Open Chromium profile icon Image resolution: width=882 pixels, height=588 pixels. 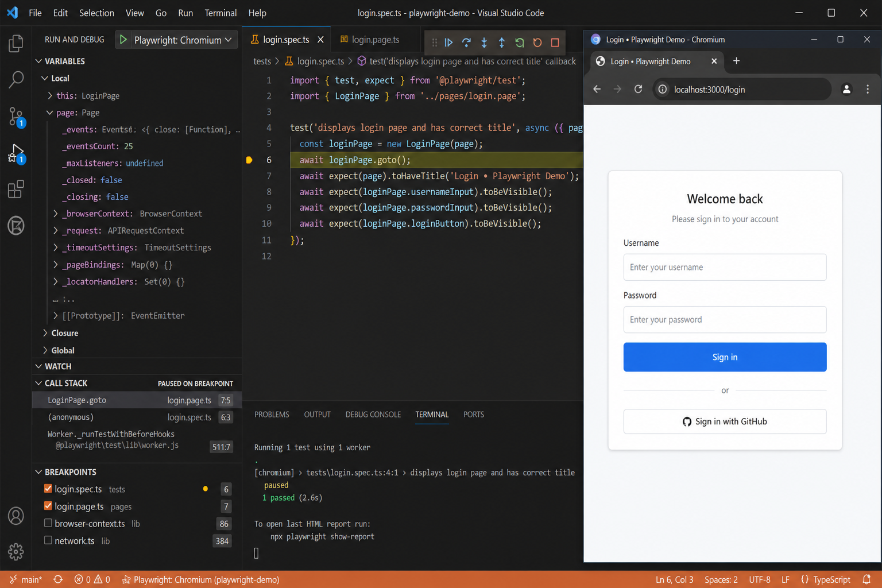click(x=846, y=89)
